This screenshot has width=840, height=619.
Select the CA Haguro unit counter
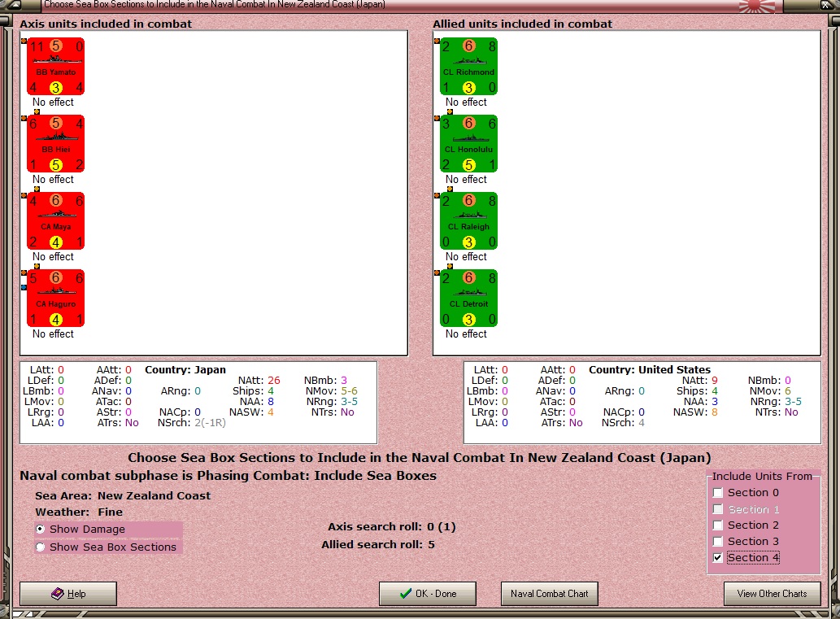pyautogui.click(x=56, y=298)
